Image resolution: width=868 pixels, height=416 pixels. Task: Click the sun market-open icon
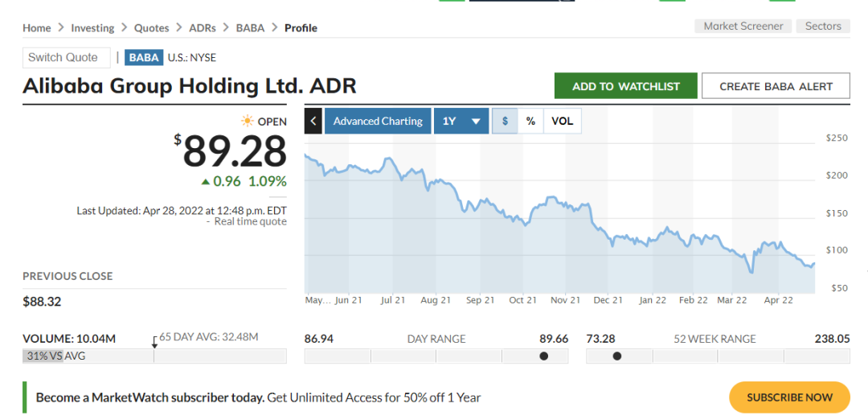click(x=247, y=121)
